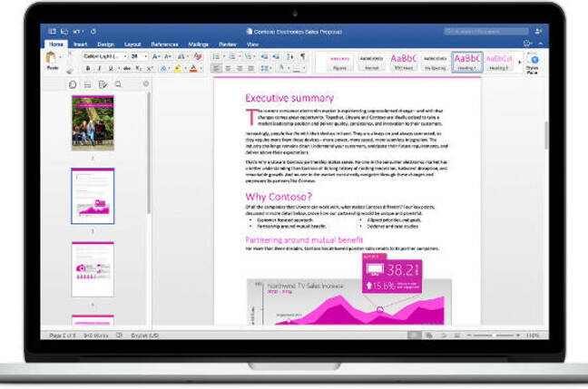Screen dimensions: 588x389
Task: Click sidebar settings gear icon
Action: (x=146, y=83)
